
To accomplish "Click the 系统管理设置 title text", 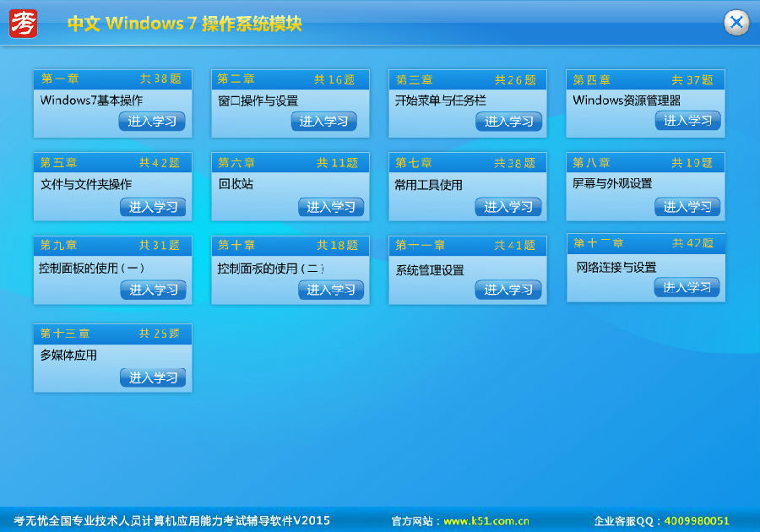I will coord(430,270).
